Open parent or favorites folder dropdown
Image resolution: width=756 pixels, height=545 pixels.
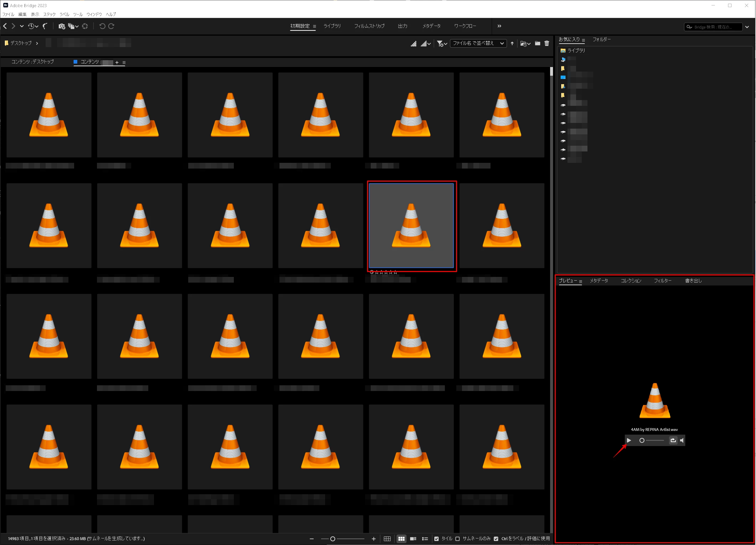(x=22, y=26)
